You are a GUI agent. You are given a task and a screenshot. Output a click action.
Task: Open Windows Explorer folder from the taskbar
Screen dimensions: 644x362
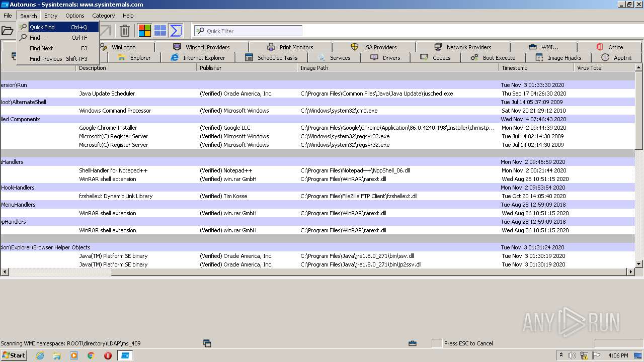[x=57, y=355]
